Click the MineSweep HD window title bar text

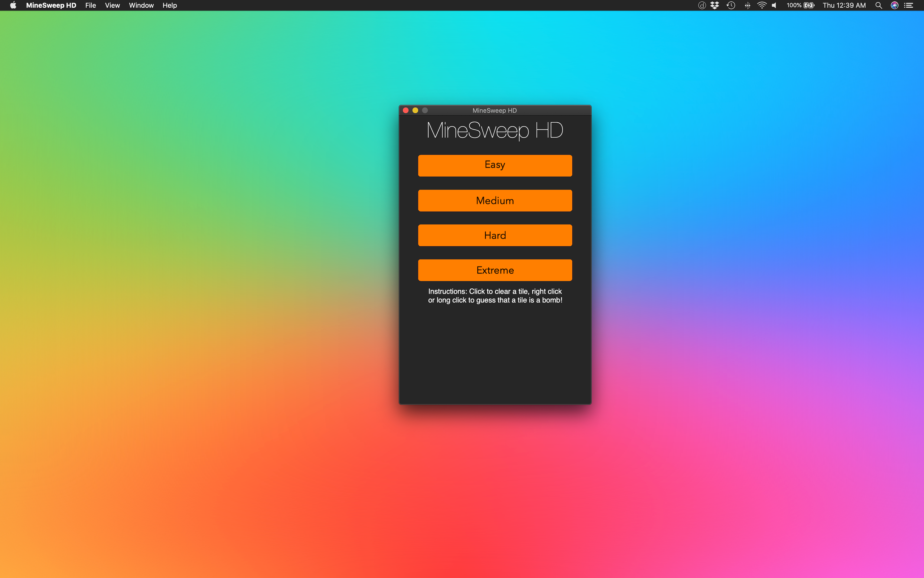click(x=494, y=110)
